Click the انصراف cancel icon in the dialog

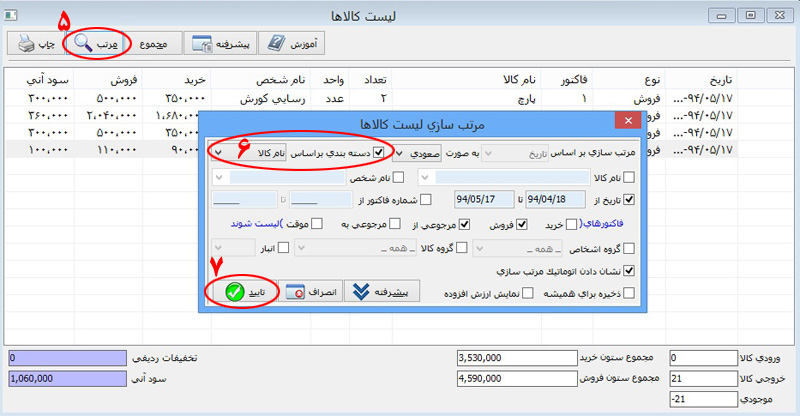pyautogui.click(x=297, y=292)
